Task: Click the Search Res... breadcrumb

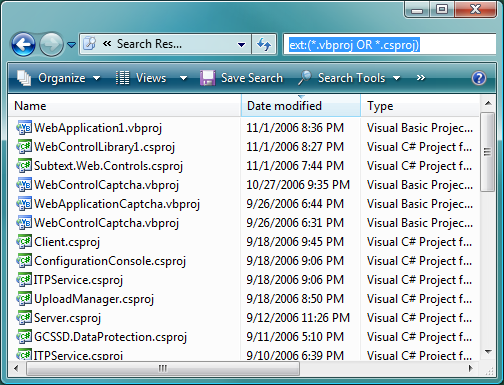Action: pyautogui.click(x=149, y=44)
